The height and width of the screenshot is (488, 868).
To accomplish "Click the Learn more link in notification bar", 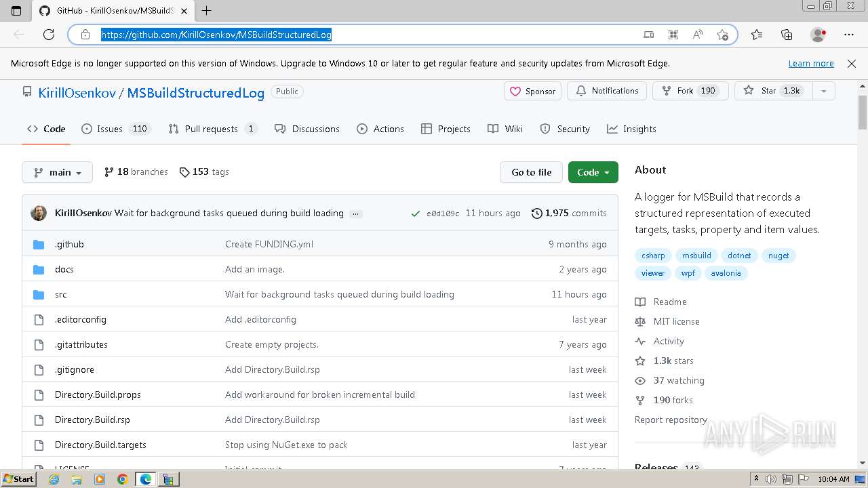I will pyautogui.click(x=811, y=63).
